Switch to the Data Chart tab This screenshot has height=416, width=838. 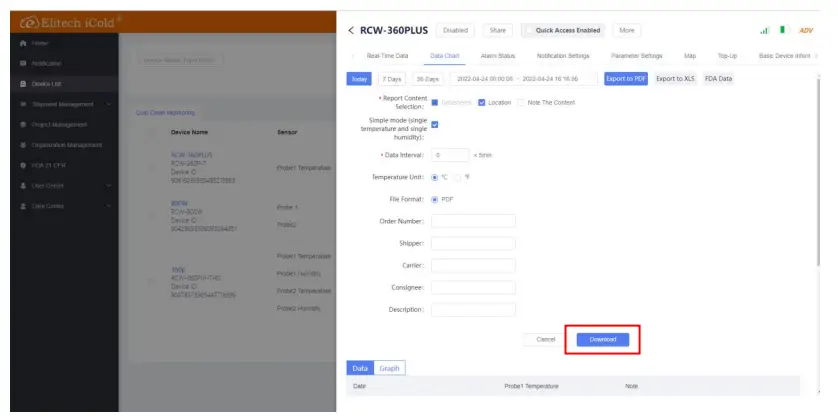point(445,56)
